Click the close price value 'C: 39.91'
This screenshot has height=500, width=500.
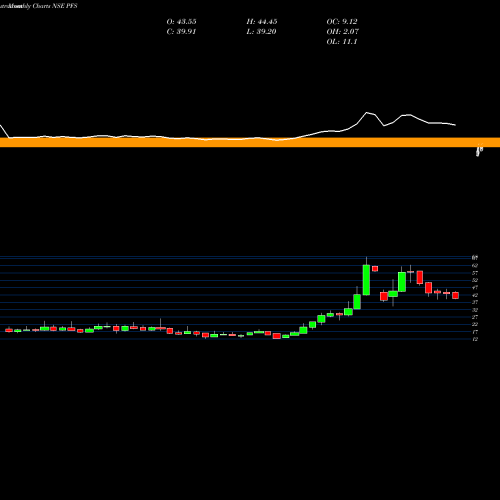coord(181,32)
